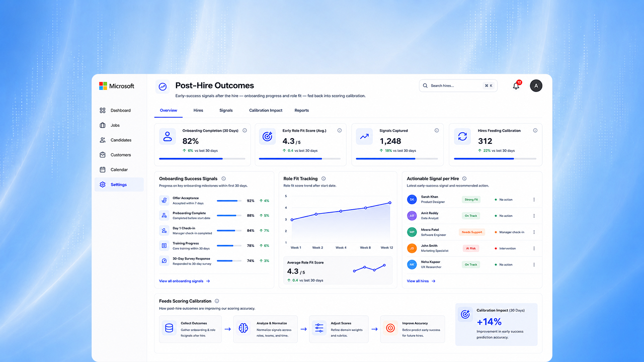Click the 30-Day Survey Response icon
The image size is (644, 362).
[164, 261]
